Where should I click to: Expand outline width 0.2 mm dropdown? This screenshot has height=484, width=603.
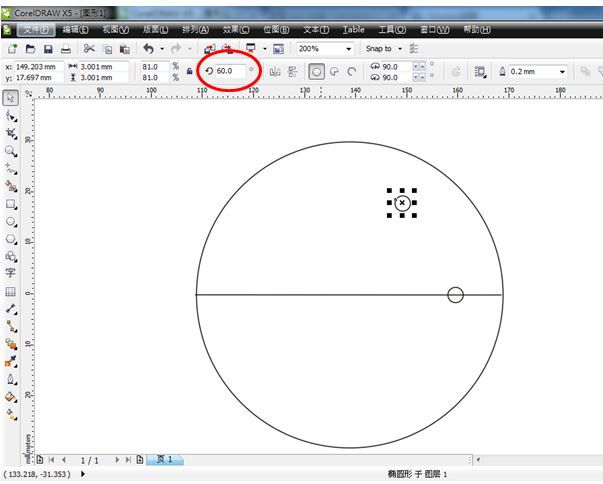[562, 72]
